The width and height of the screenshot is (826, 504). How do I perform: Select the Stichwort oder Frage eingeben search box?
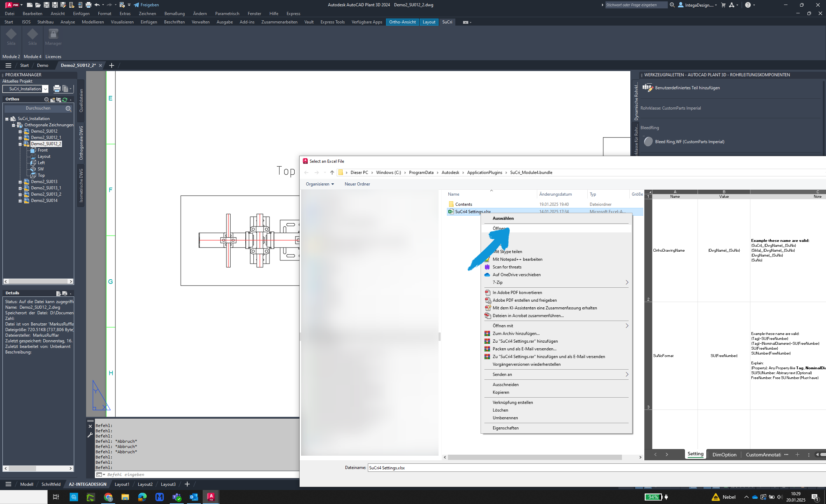(636, 5)
